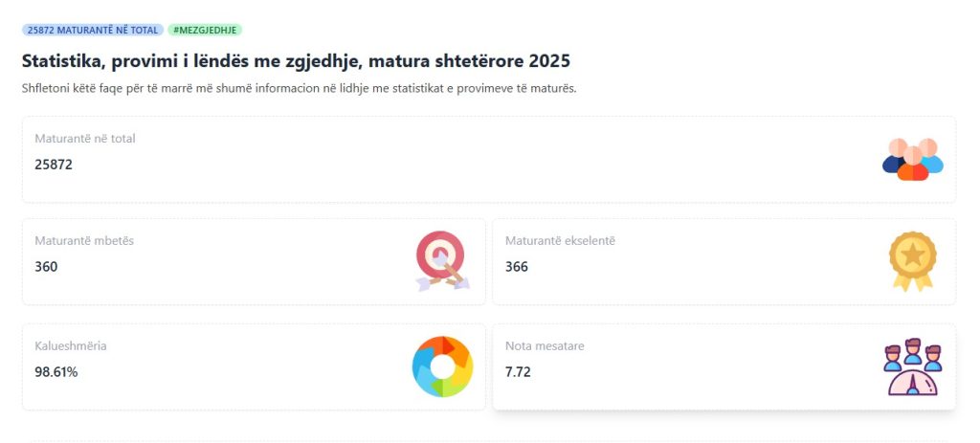The image size is (980, 443).
Task: Select the "Maturantë ekselentë" label
Action: tap(560, 240)
